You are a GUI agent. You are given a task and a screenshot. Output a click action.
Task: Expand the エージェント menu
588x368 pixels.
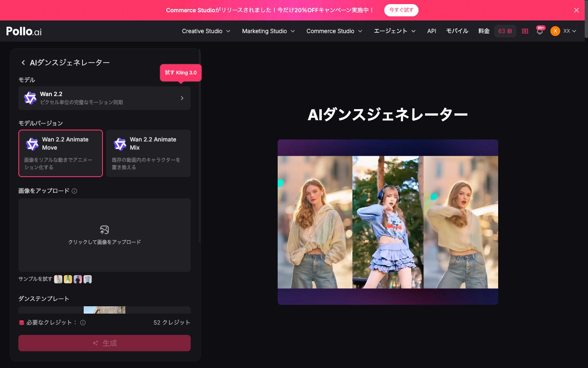394,31
